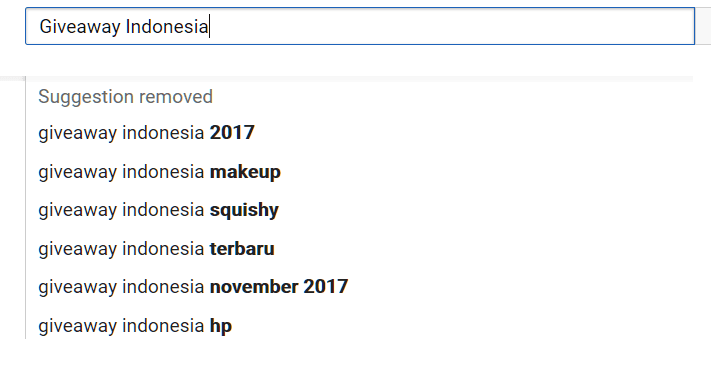Click the bold word 'squishy' in the suggestions
This screenshot has height=384, width=711.
tap(244, 210)
